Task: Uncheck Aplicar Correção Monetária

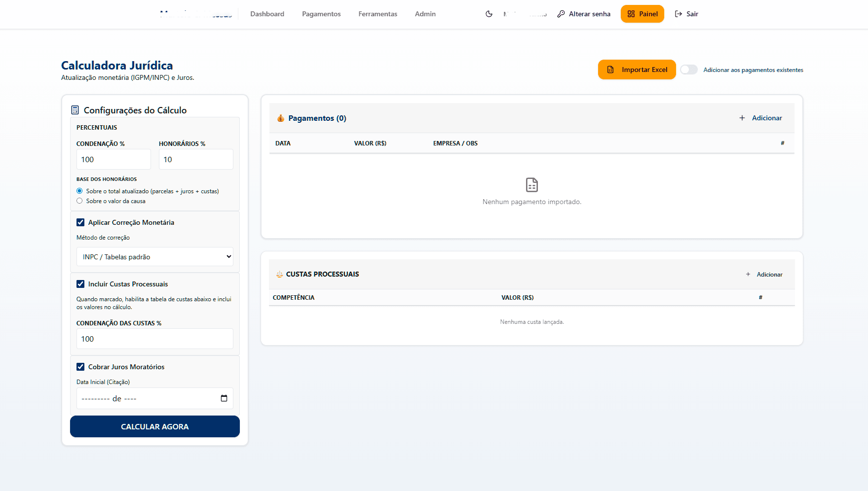Action: [80, 222]
